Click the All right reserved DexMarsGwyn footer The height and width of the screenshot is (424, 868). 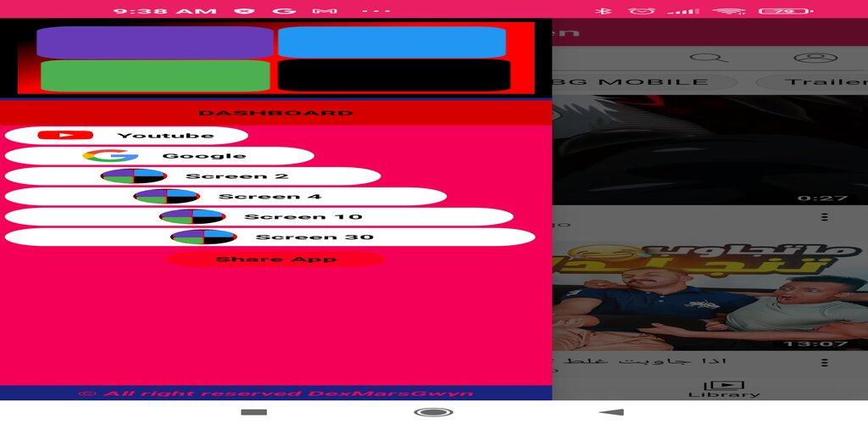(275, 393)
